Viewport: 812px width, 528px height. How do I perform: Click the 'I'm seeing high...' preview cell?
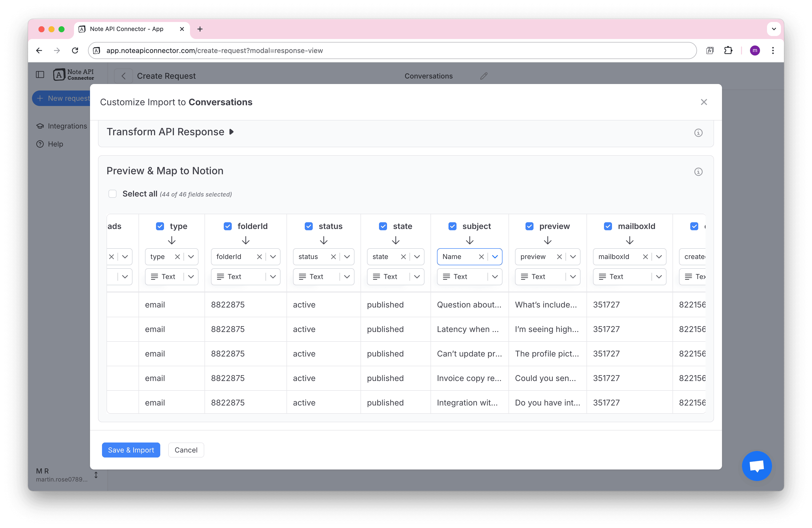547,329
